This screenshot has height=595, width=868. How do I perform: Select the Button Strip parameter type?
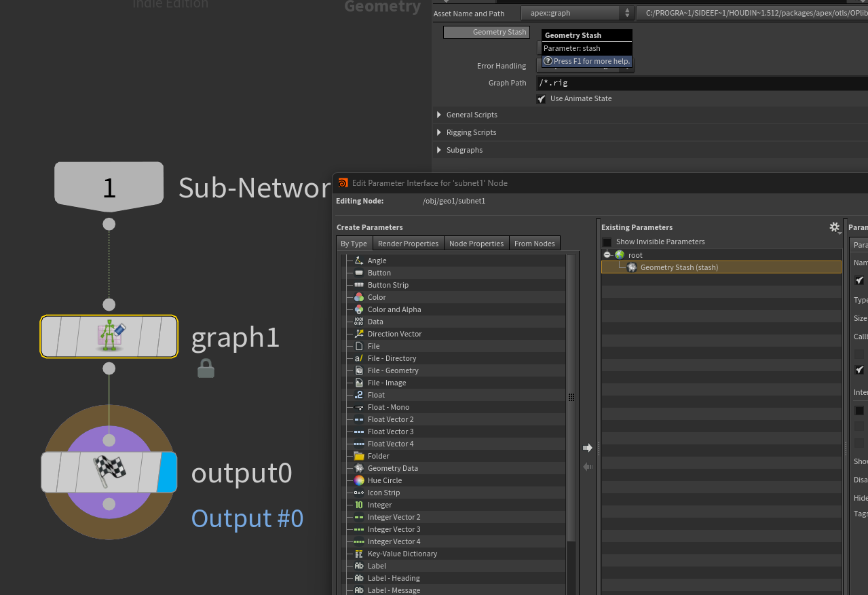[388, 285]
